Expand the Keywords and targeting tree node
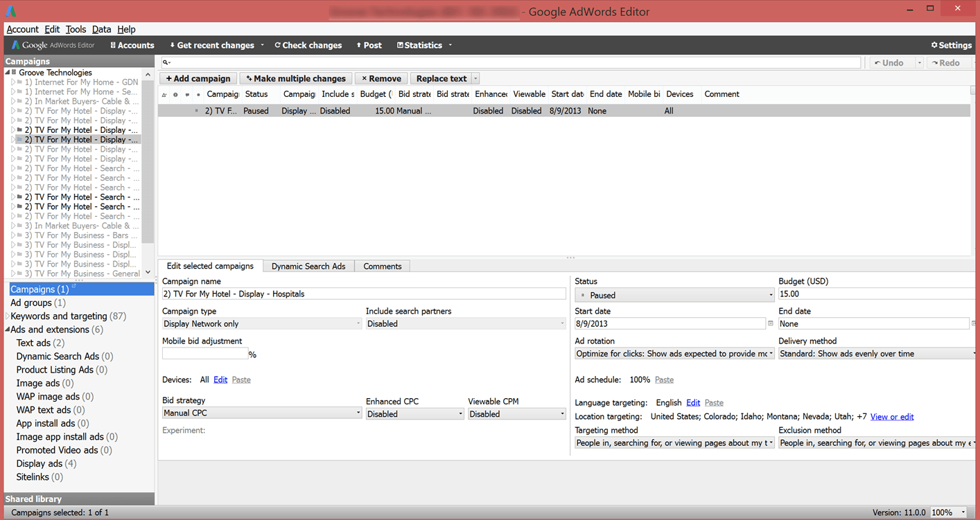The image size is (980, 520). (8, 316)
